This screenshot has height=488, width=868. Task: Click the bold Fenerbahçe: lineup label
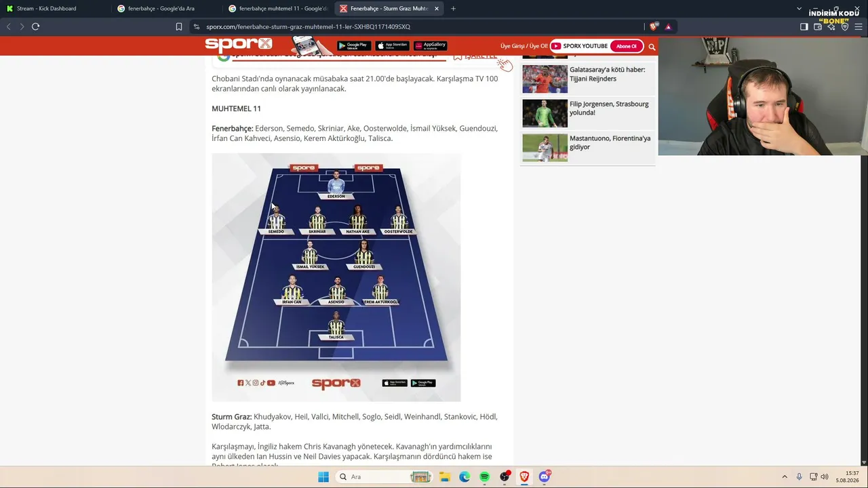coord(233,128)
